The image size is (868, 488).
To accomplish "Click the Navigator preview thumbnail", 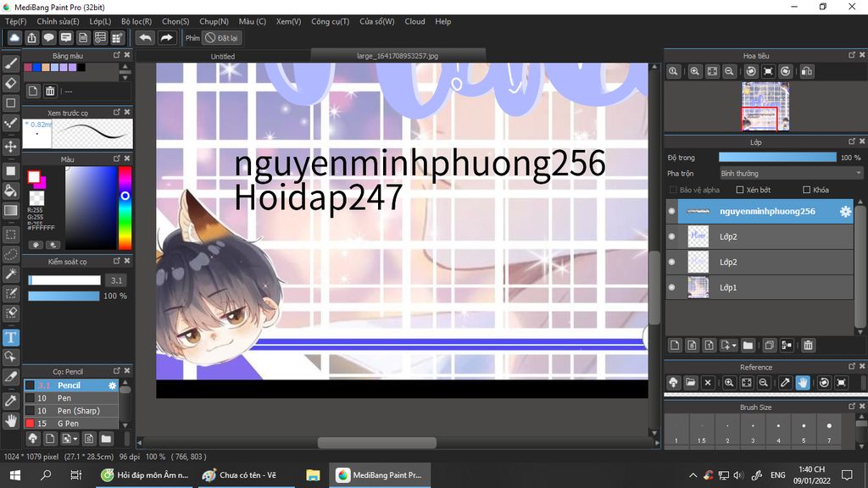I will pos(765,106).
